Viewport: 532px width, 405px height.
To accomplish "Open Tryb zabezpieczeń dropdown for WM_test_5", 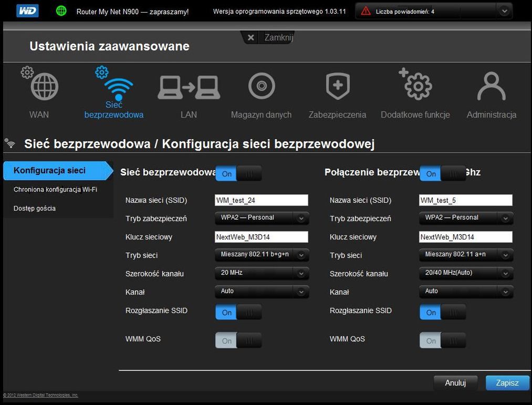I will [x=466, y=218].
